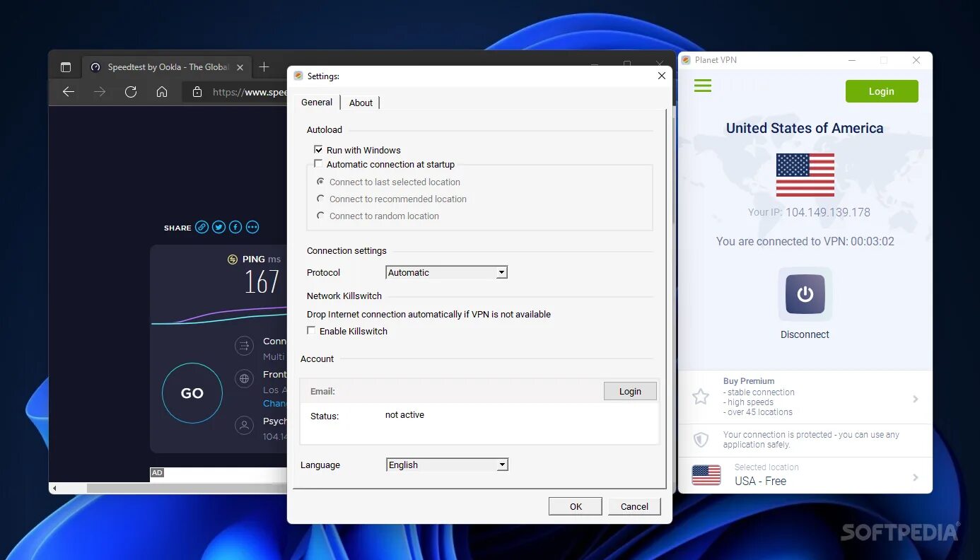Open more share options icon
The image size is (980, 560).
point(252,227)
